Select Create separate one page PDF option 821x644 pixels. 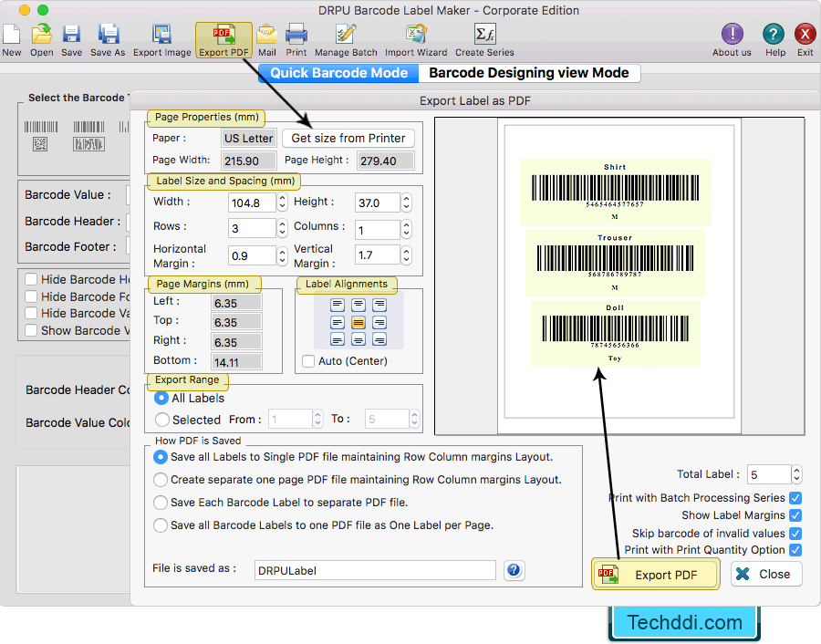161,480
